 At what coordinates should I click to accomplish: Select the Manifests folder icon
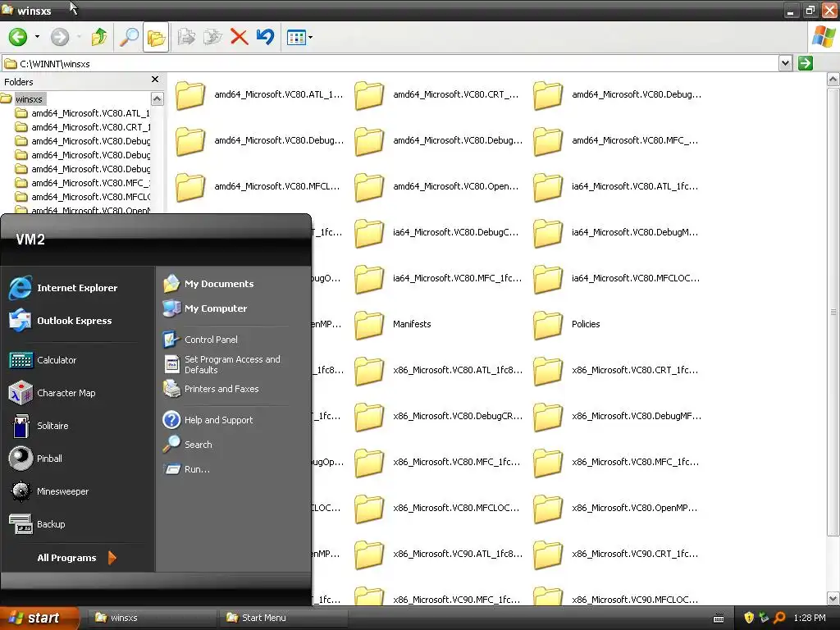369,324
